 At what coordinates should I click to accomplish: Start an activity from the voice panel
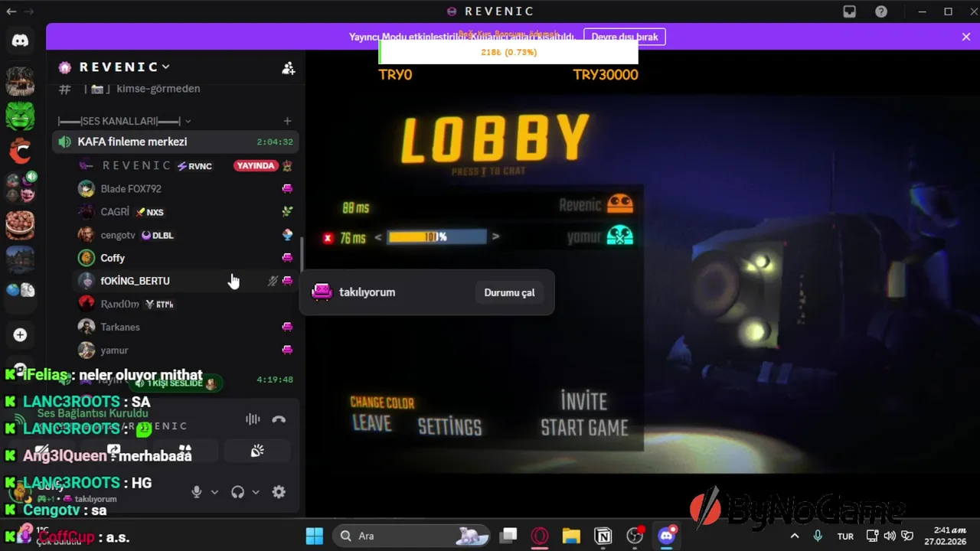tap(185, 451)
